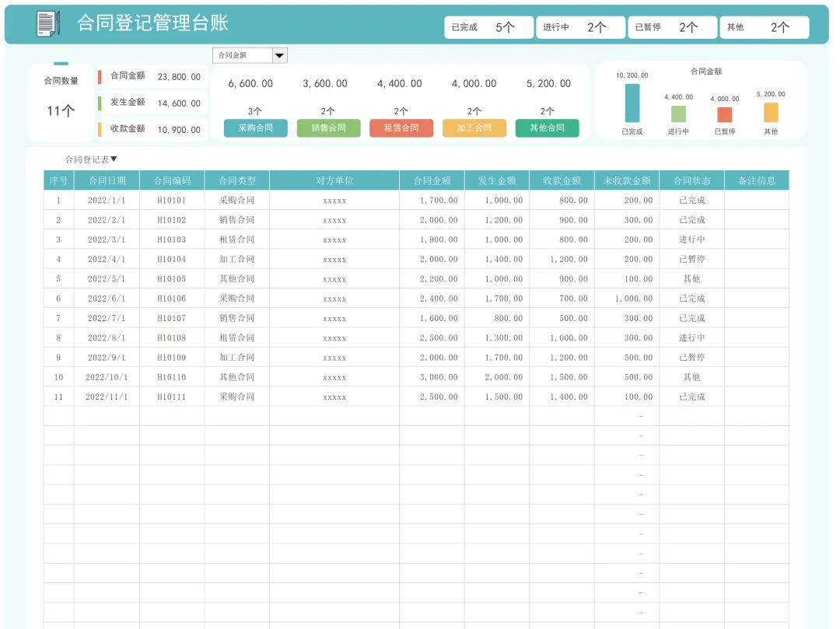Viewport: 840px width, 629px height.
Task: Click cell H10107 in contract code column
Action: pos(171,318)
